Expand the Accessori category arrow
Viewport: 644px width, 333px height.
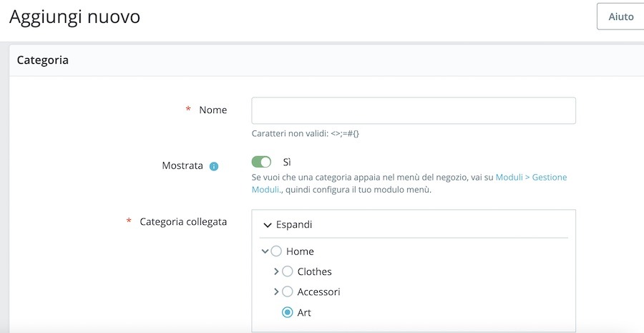pyautogui.click(x=276, y=291)
